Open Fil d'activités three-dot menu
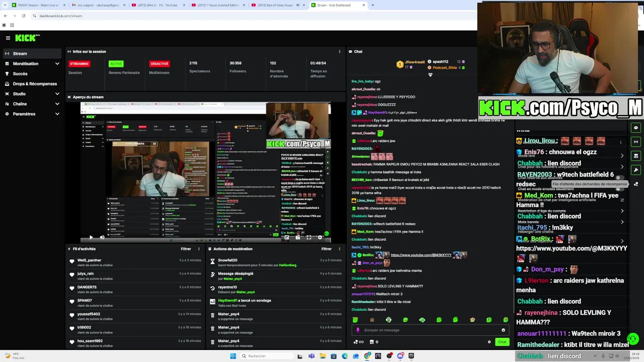The height and width of the screenshot is (362, 644). (199, 249)
